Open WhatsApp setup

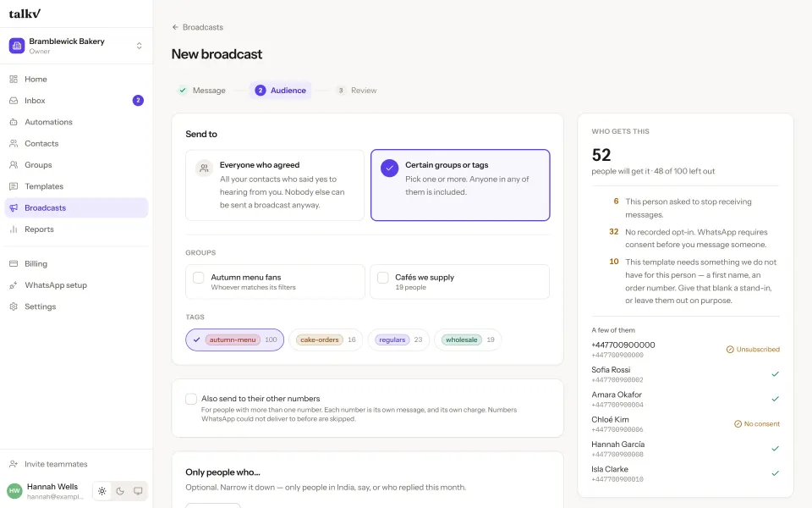click(76, 285)
